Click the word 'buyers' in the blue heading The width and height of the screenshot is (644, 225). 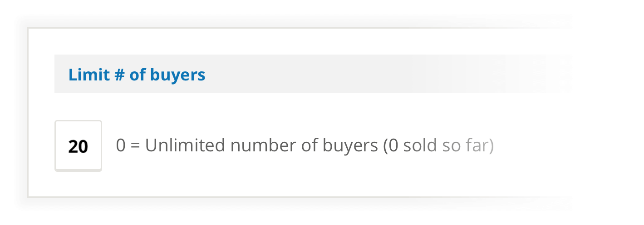click(x=180, y=75)
